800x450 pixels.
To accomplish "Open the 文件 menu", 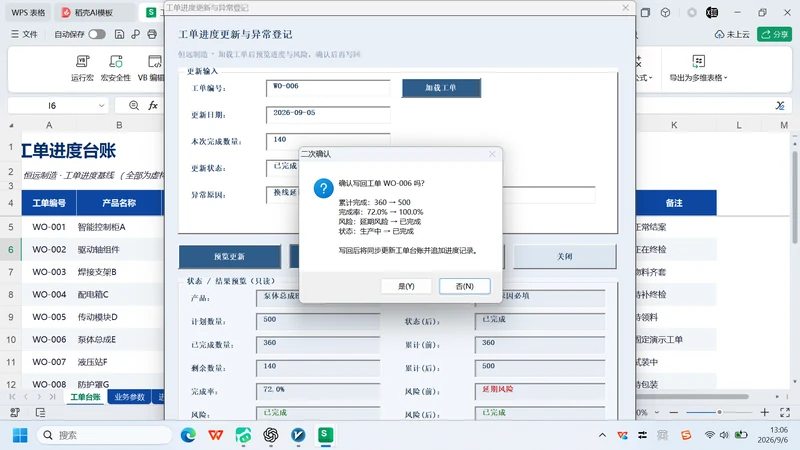I will point(24,34).
